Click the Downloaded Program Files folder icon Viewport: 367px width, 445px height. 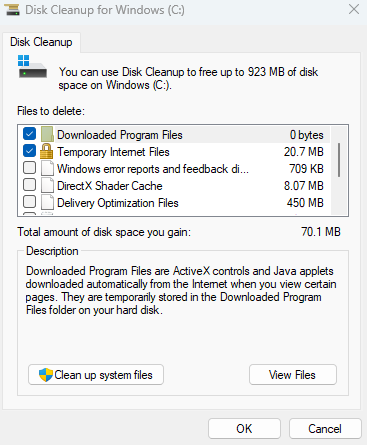[x=47, y=134]
